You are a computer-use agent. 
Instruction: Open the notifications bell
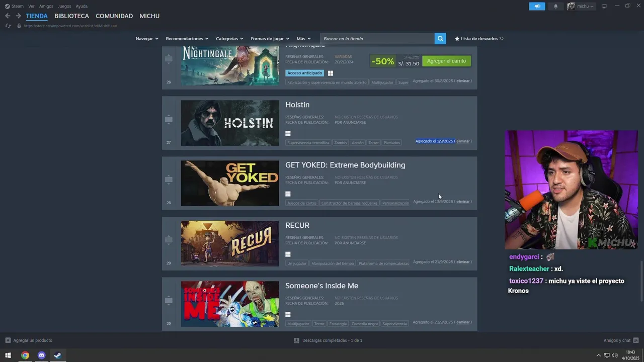[555, 6]
